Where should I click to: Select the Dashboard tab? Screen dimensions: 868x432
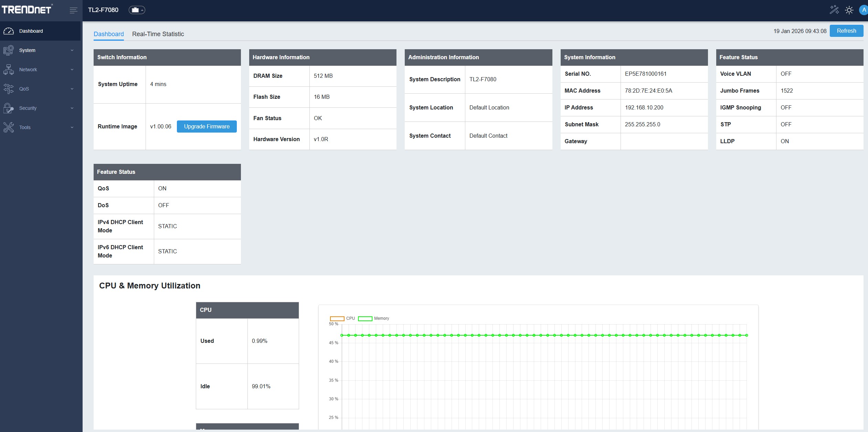(108, 34)
